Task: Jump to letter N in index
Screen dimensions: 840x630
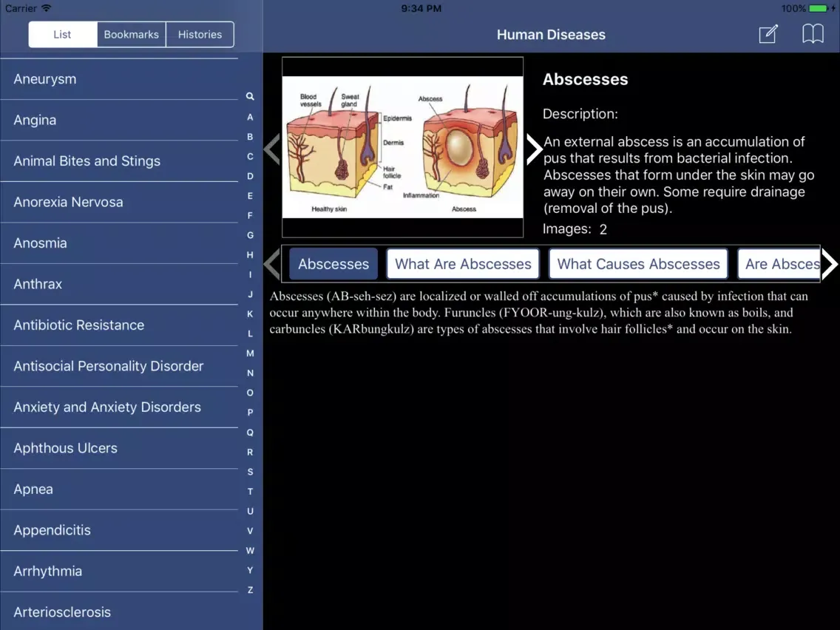Action: [250, 373]
